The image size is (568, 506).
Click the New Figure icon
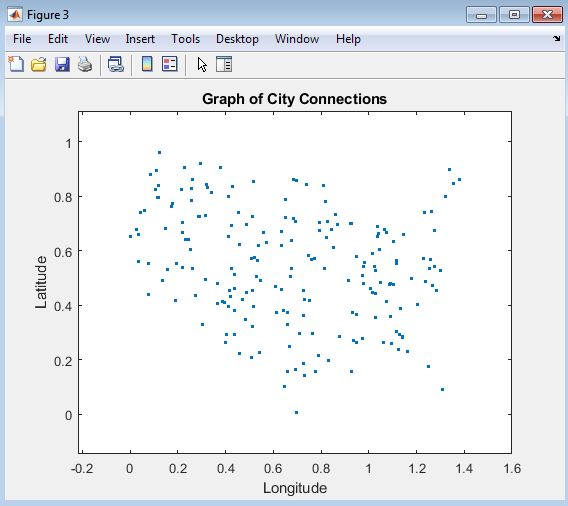[x=16, y=64]
